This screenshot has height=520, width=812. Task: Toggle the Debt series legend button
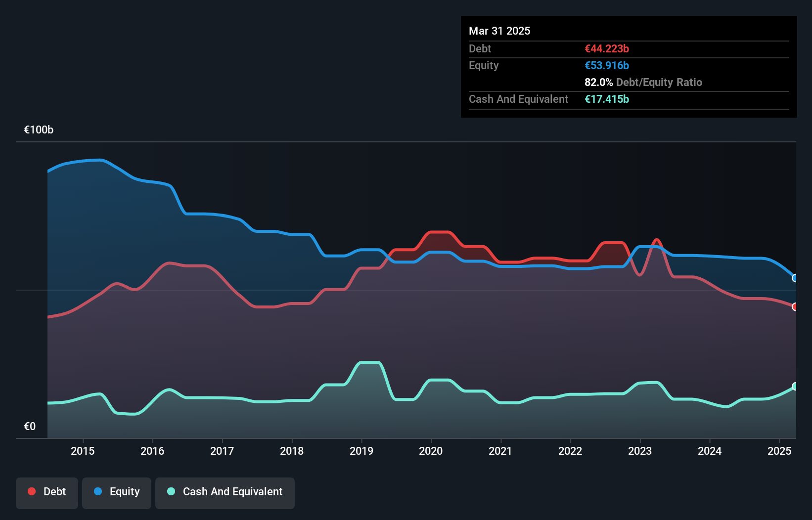(x=47, y=493)
